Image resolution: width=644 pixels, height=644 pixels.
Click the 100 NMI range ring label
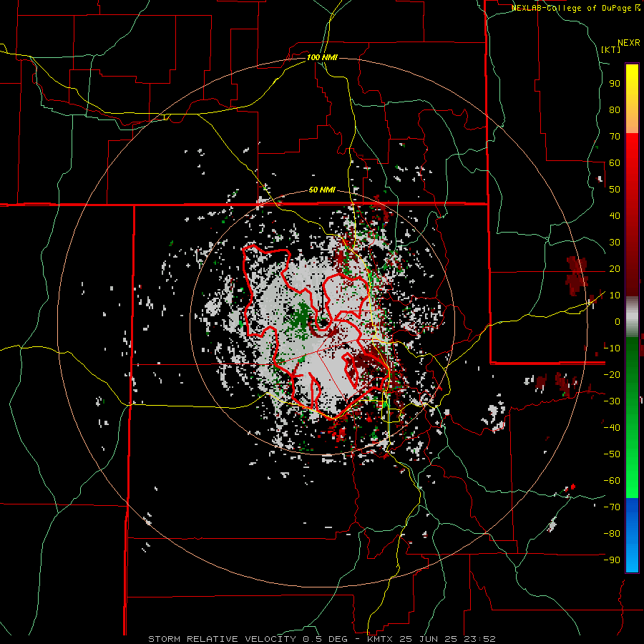click(x=322, y=57)
